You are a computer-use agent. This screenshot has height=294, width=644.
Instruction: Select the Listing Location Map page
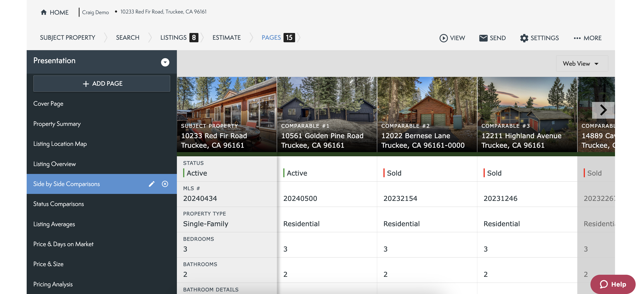60,144
